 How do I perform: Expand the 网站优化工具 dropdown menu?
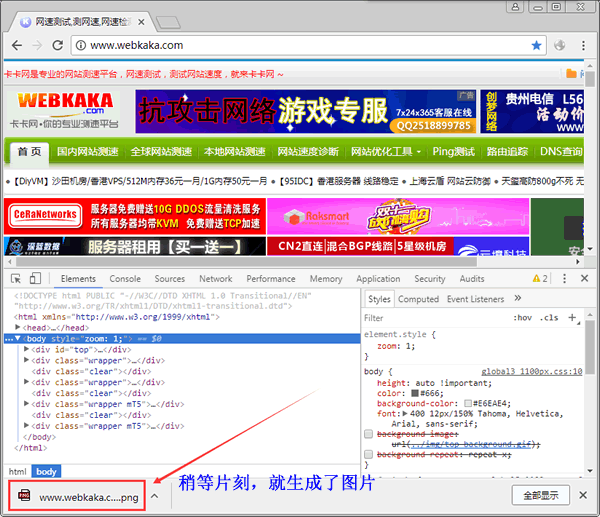point(386,152)
